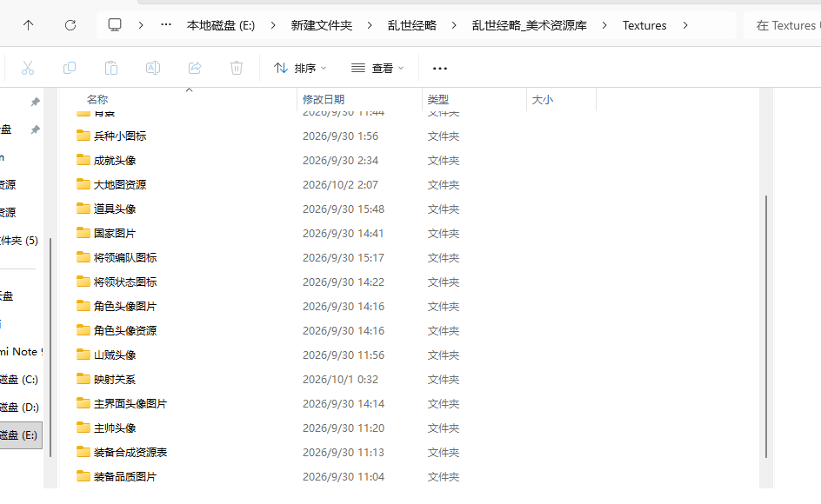Open sidebar item ending in 件夹 (5)
The image size is (821, 504).
tap(19, 241)
